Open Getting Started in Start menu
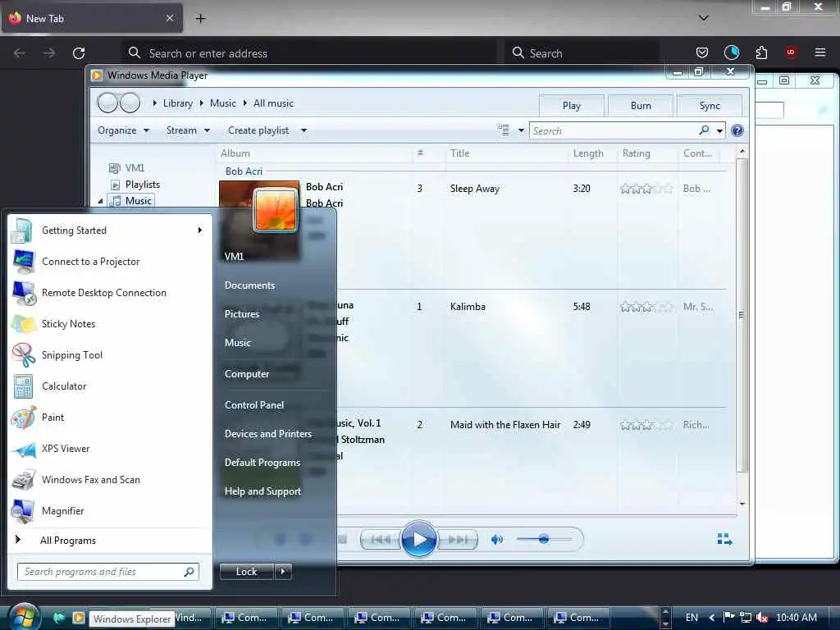Image resolution: width=840 pixels, height=630 pixels. pyautogui.click(x=110, y=231)
